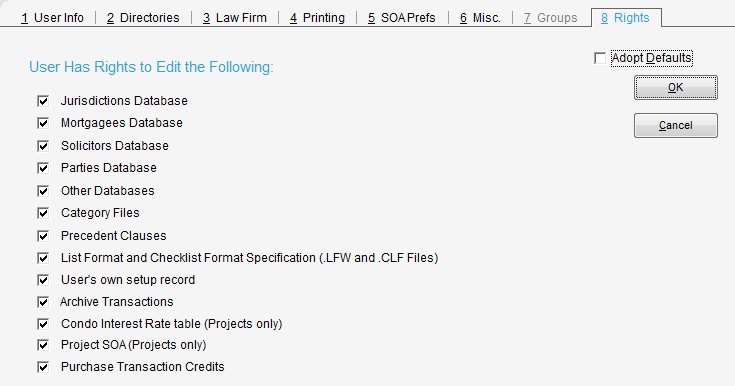Disable Precedent Clauses editing
Image resolution: width=735 pixels, height=386 pixels.
(43, 236)
